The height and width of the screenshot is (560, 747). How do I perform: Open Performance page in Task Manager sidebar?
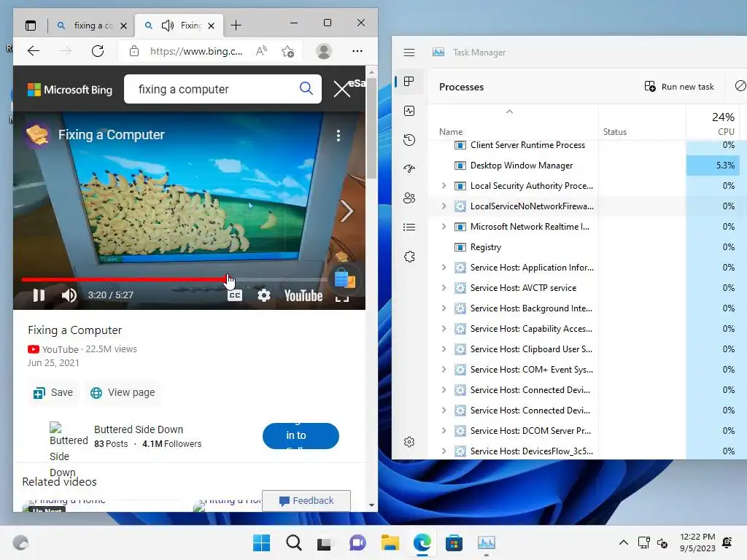(x=409, y=111)
